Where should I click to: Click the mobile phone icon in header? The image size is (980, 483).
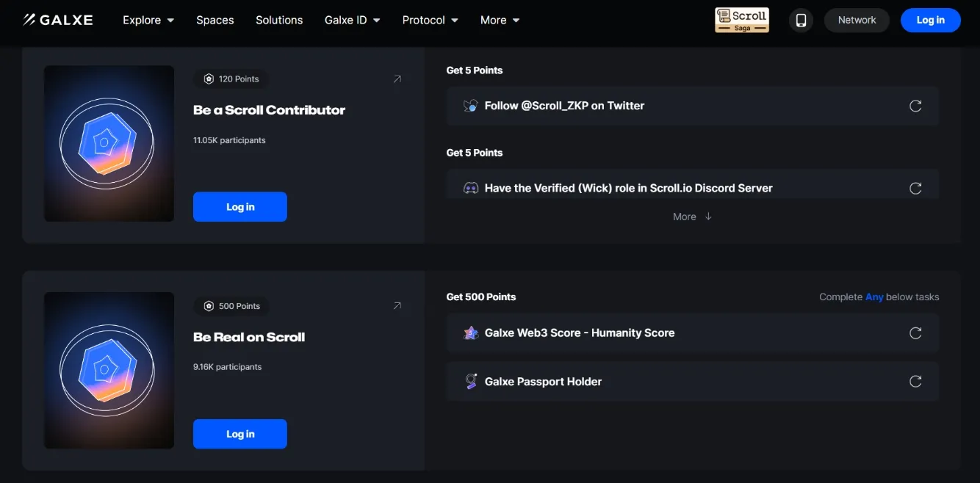pyautogui.click(x=801, y=21)
